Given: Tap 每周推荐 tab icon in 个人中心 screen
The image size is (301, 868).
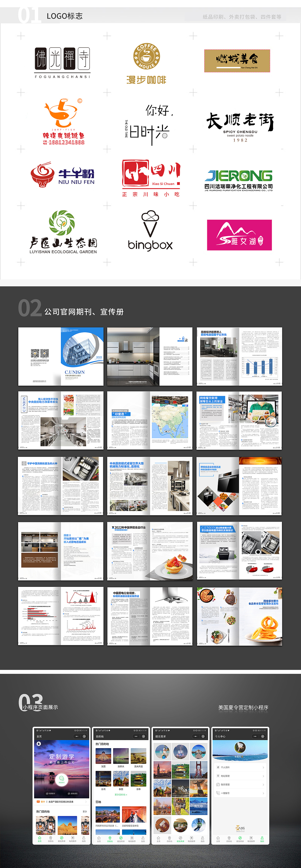Looking at the screenshot, I should 251,838.
